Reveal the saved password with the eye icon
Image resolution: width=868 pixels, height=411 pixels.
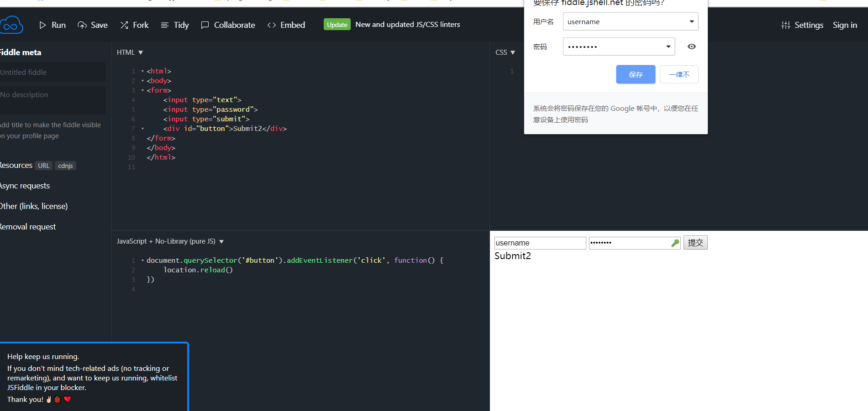tap(691, 46)
